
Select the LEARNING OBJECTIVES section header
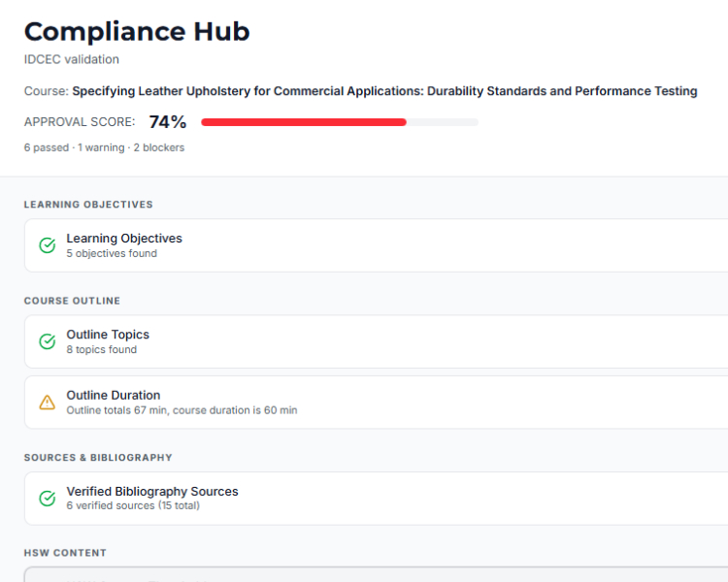tap(88, 205)
